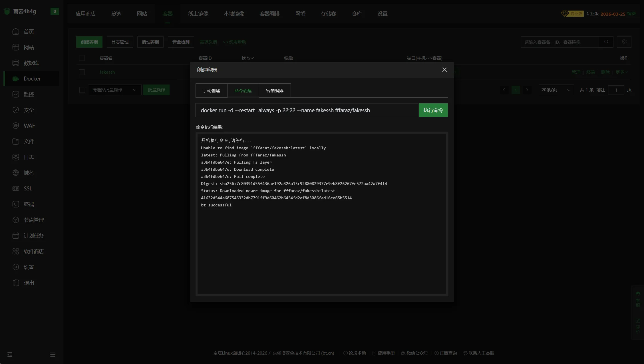Click the database icon in sidebar
This screenshot has height=364, width=644.
pyautogui.click(x=16, y=63)
